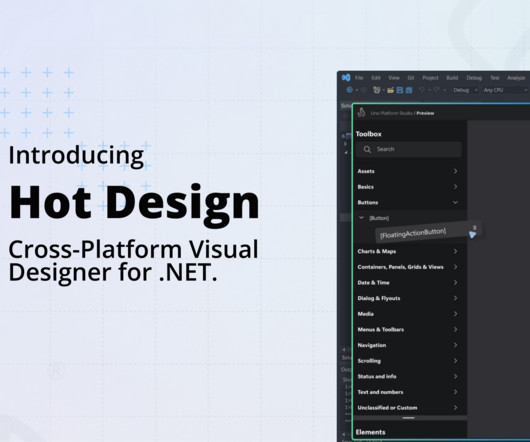
Task: Open the Project menu
Action: click(430, 78)
